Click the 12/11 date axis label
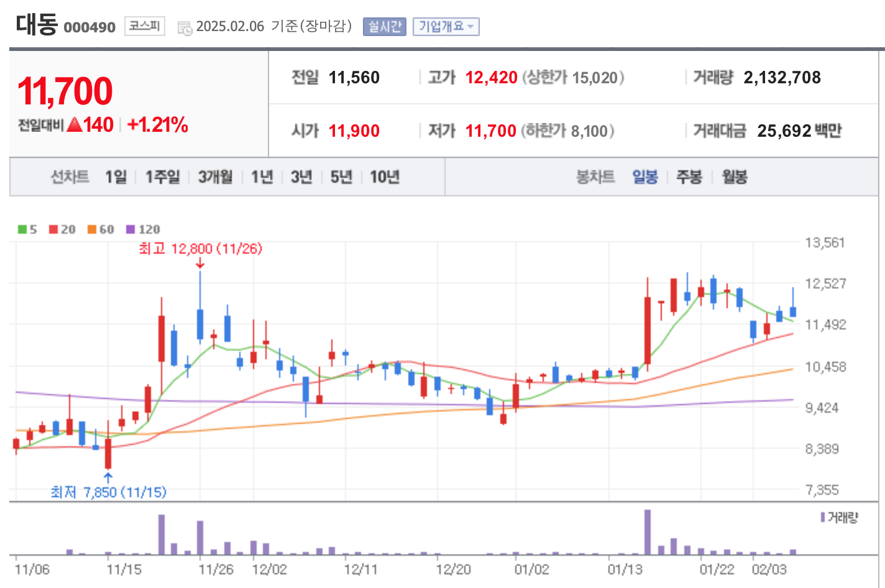The height and width of the screenshot is (588, 885). (x=360, y=569)
